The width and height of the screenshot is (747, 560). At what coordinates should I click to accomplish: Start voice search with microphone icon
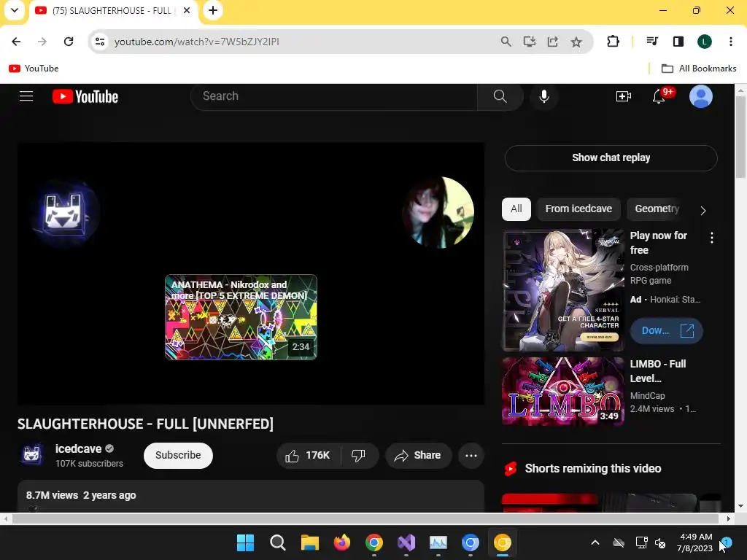coord(543,96)
